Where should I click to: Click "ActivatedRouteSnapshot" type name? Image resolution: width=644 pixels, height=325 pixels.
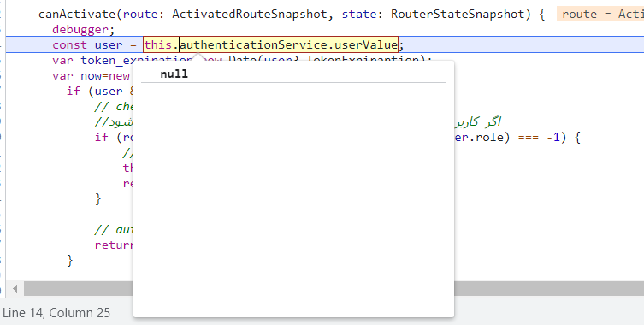249,15
